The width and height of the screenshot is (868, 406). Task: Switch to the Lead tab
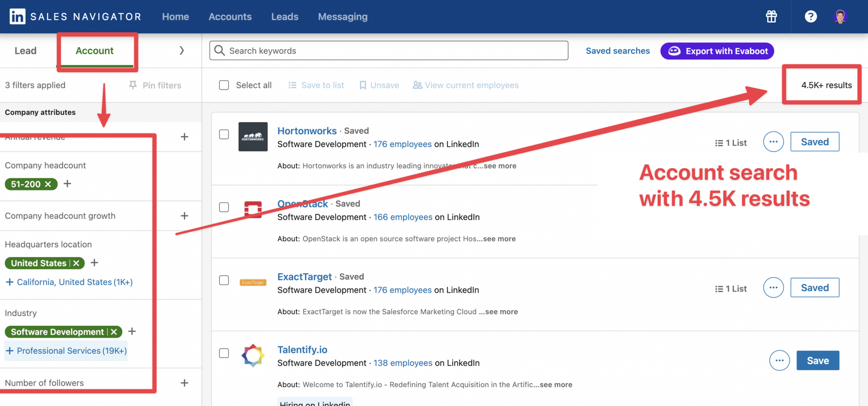point(25,51)
